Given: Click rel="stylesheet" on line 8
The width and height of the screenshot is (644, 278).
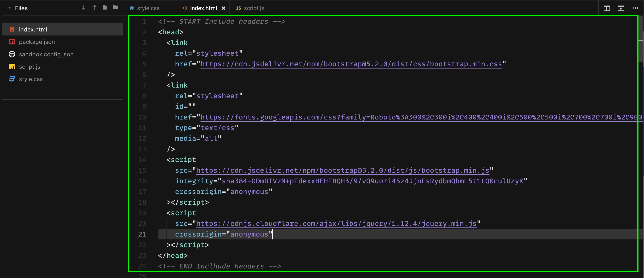Looking at the screenshot, I should tap(209, 96).
